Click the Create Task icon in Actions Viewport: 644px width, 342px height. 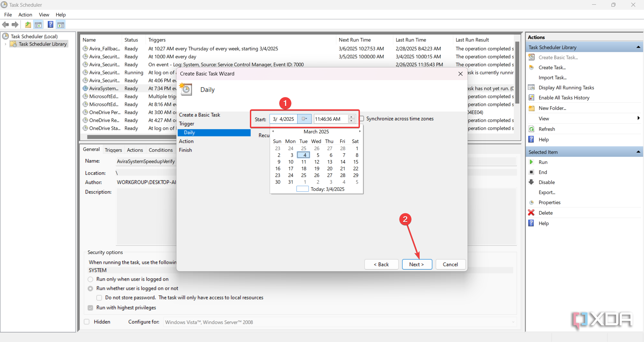[x=532, y=67]
